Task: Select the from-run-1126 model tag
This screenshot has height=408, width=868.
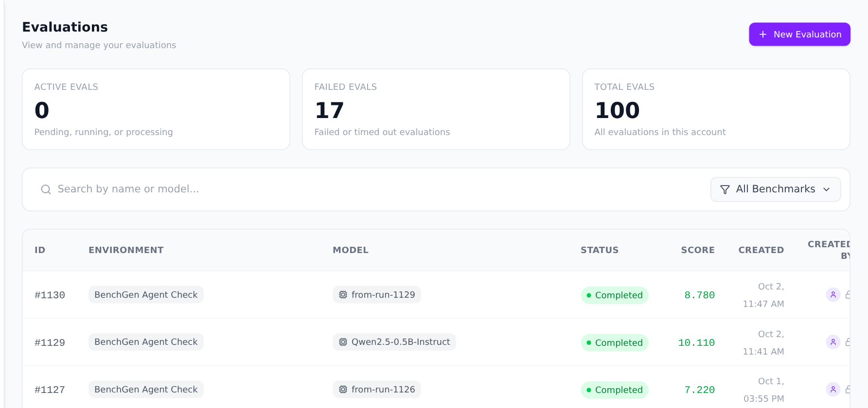Action: click(x=377, y=390)
